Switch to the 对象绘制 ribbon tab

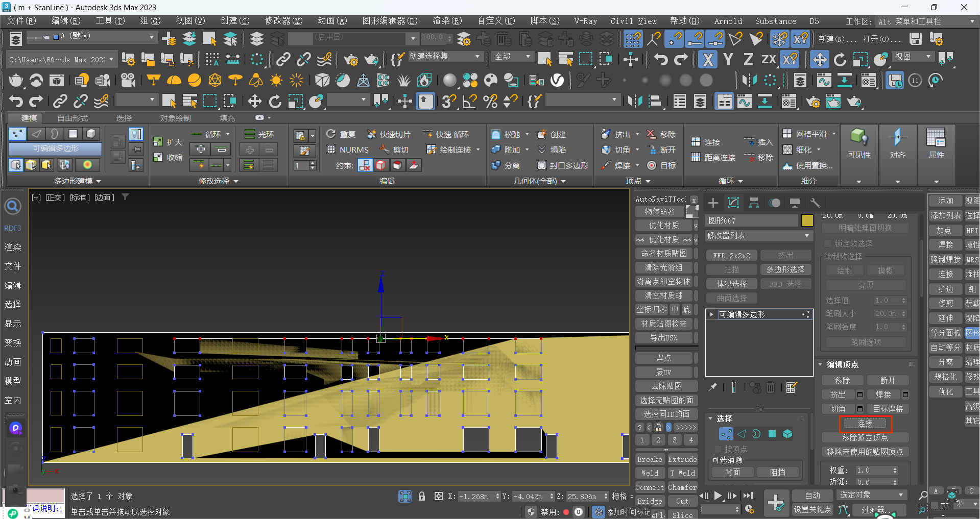point(176,118)
